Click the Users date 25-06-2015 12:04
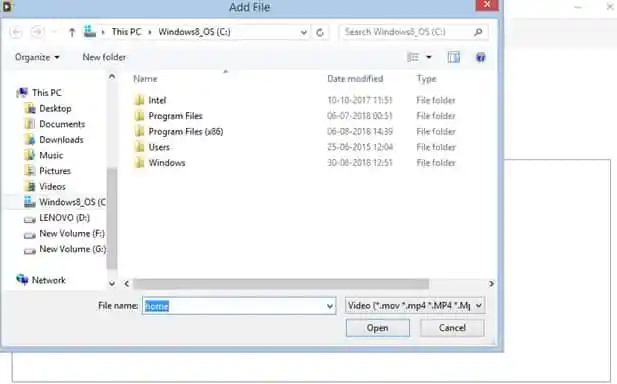617x384 pixels. [x=360, y=147]
